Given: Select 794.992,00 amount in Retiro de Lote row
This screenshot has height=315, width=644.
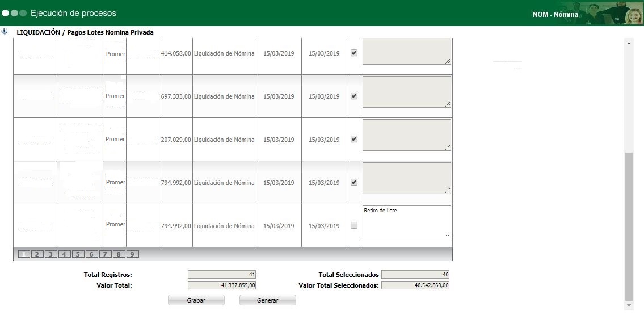Looking at the screenshot, I should coord(176,226).
